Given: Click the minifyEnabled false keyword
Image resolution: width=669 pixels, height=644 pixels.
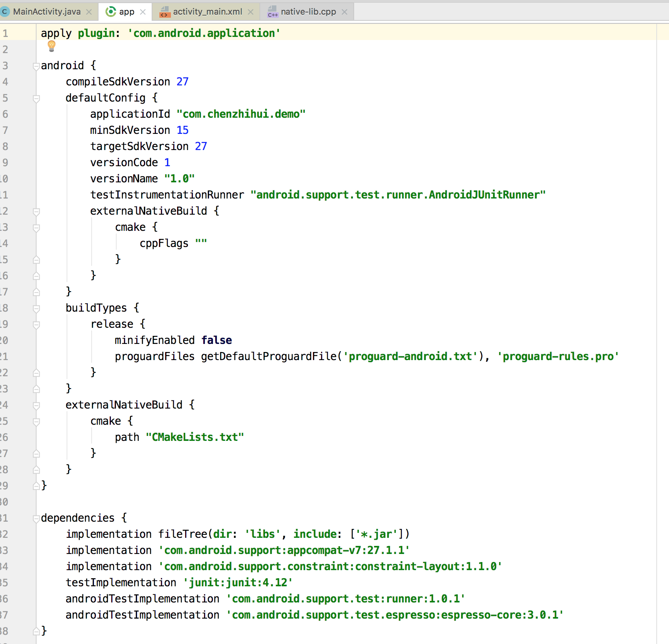Looking at the screenshot, I should (216, 340).
